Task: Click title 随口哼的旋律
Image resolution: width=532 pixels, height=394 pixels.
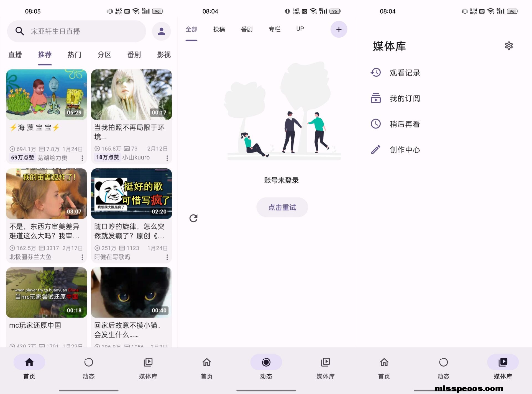Action: pyautogui.click(x=129, y=231)
